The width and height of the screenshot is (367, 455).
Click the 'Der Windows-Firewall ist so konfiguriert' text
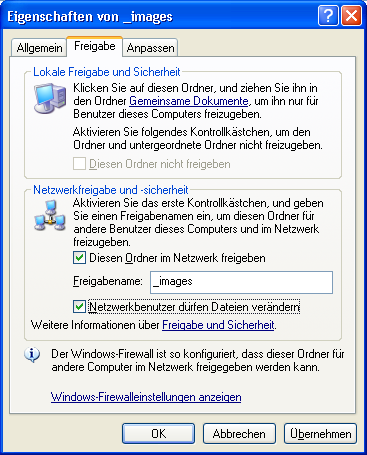[x=198, y=360]
